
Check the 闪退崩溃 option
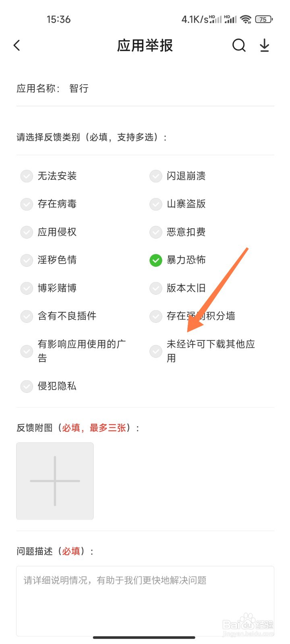click(156, 176)
